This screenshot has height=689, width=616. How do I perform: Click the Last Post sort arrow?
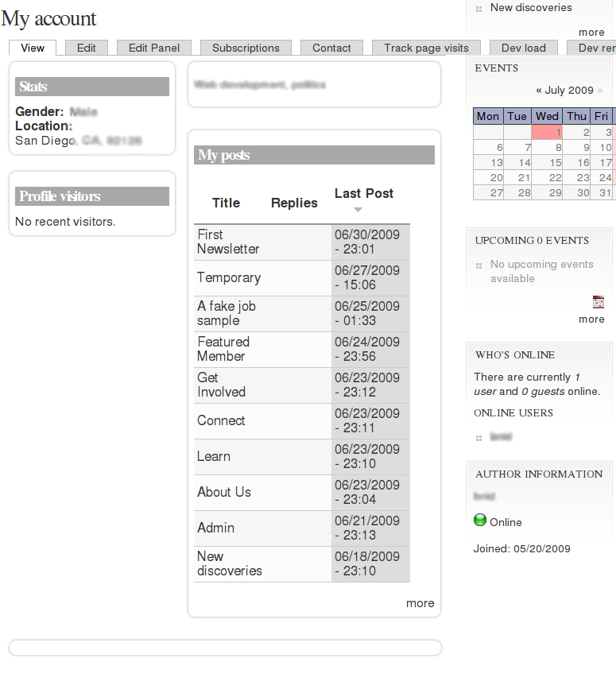coord(358,210)
